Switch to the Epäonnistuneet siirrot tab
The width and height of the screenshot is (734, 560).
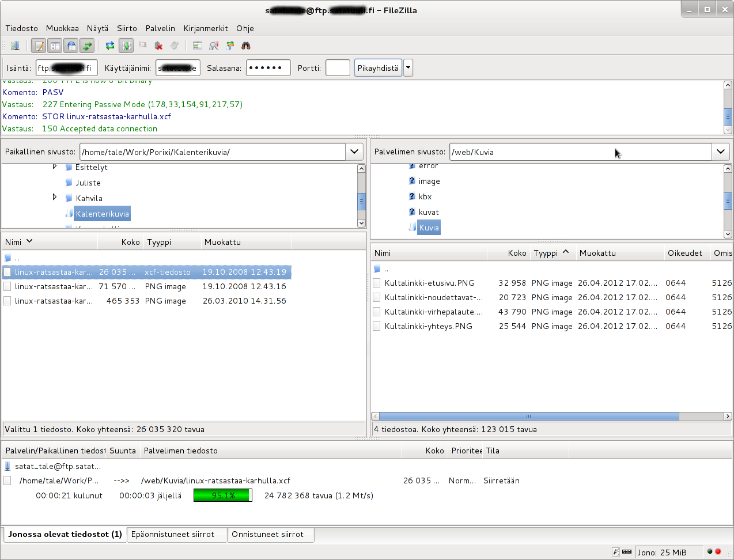[x=177, y=535]
